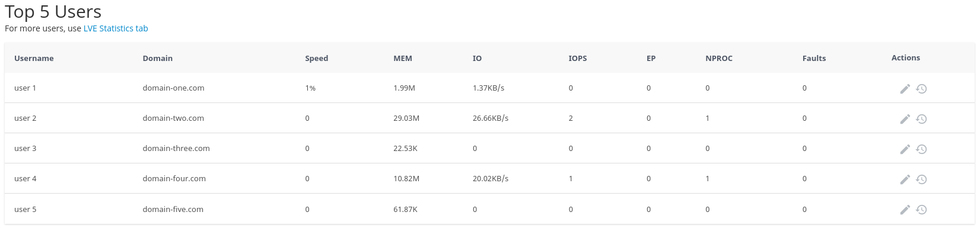Click the Speed column header
The image size is (980, 228).
(317, 58)
